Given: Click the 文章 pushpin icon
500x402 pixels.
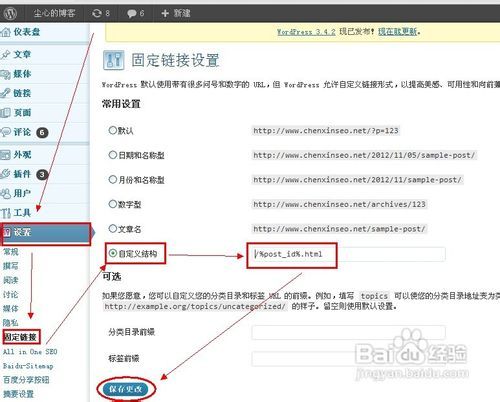Looking at the screenshot, I should (x=5, y=54).
